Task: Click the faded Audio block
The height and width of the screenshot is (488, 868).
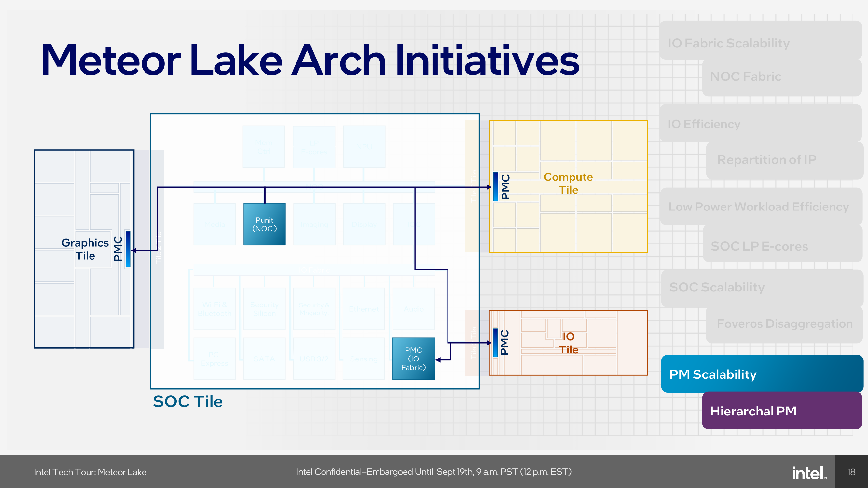Action: (414, 309)
